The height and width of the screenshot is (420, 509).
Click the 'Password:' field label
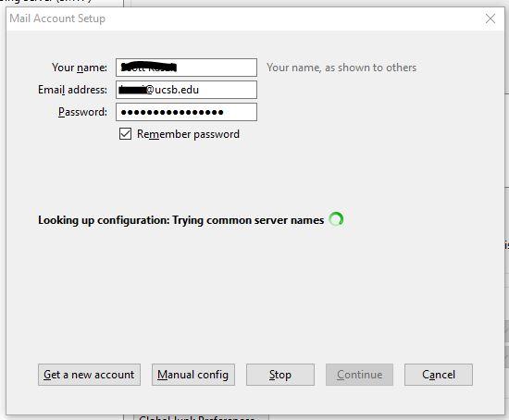(82, 112)
